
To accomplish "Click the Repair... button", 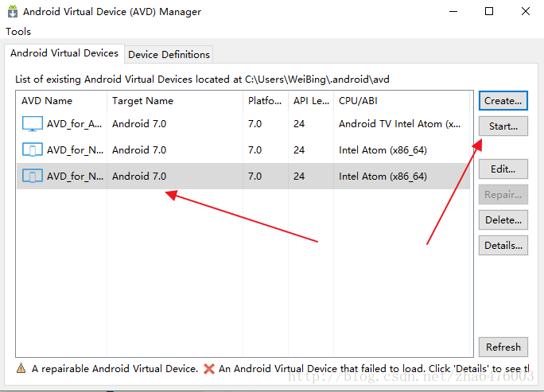I will tap(503, 195).
